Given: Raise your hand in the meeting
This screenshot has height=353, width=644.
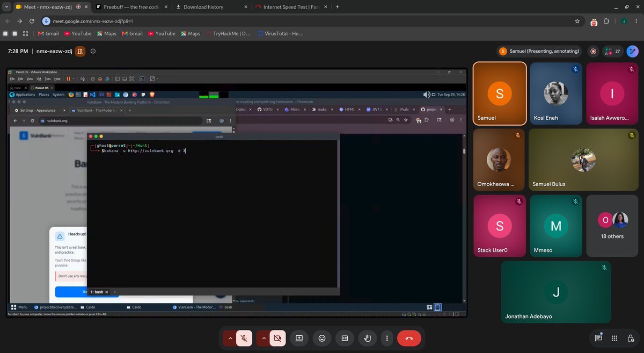Looking at the screenshot, I should [x=368, y=338].
